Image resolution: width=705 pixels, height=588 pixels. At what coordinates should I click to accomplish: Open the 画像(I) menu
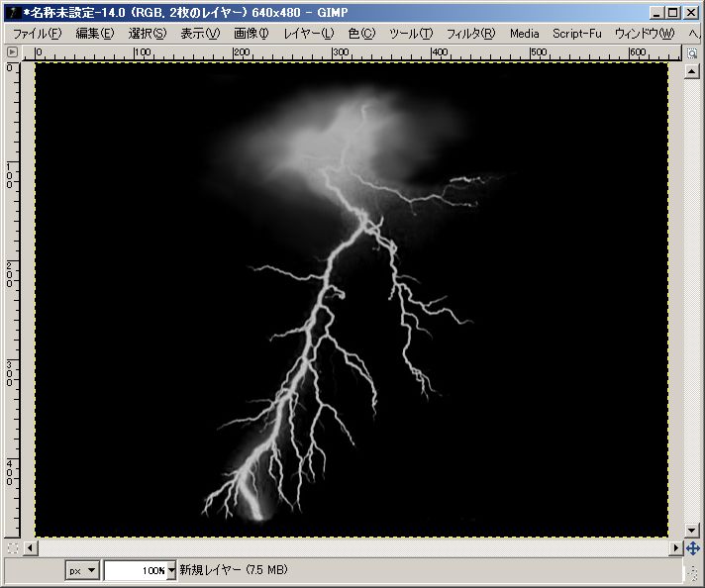click(252, 34)
